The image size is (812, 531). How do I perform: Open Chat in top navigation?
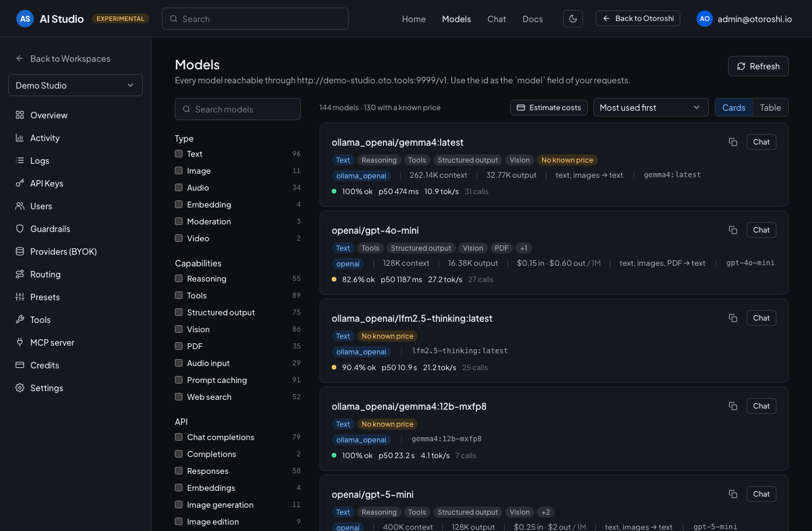[x=497, y=19]
